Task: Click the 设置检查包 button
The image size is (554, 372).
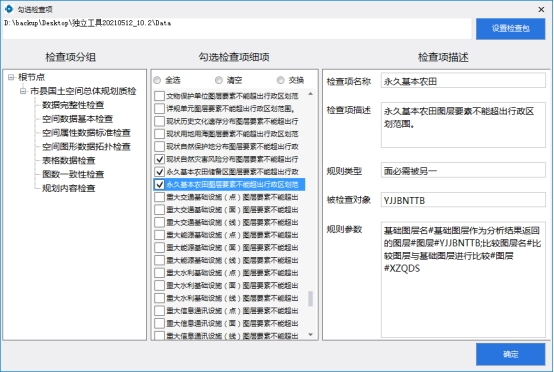Action: click(x=511, y=29)
